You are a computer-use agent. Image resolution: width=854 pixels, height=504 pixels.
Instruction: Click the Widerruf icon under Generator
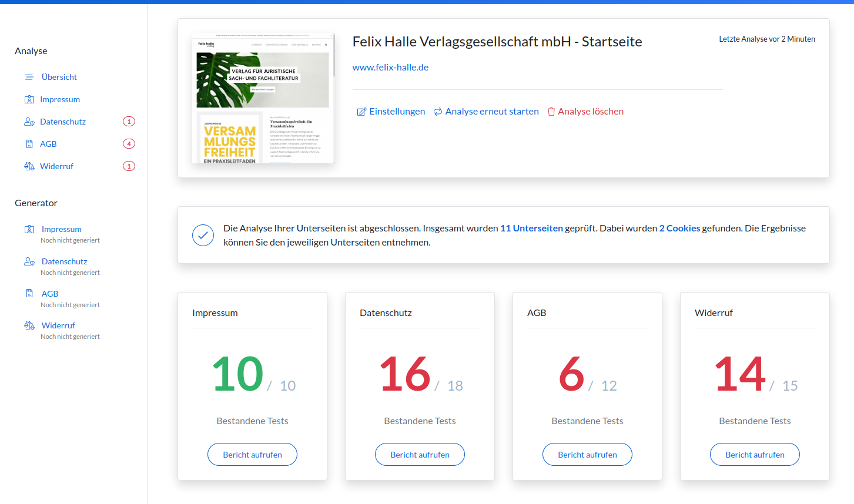(x=29, y=325)
